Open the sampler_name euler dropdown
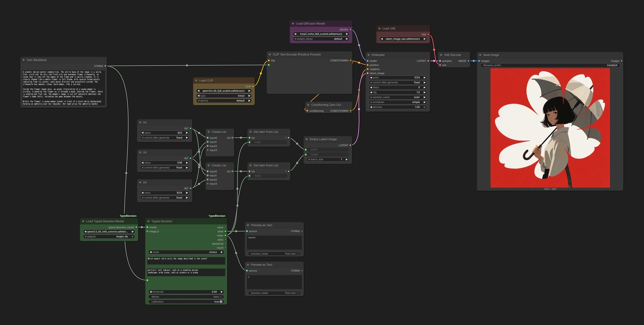Viewport: 644px width, 325px height. pyautogui.click(x=398, y=97)
